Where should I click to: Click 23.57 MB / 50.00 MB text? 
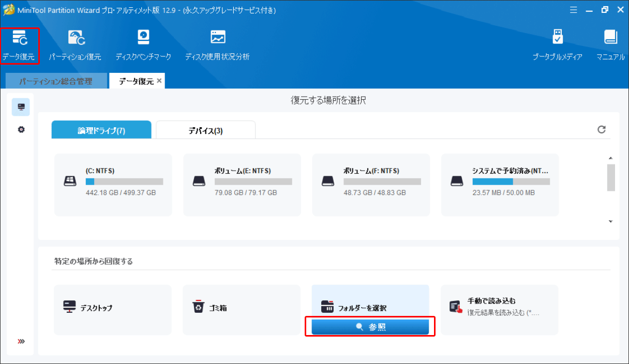point(503,192)
